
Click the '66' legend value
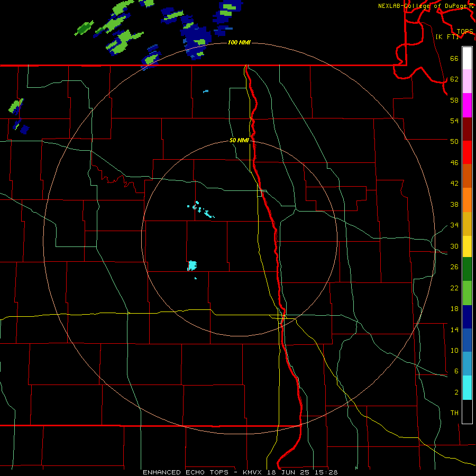coord(454,59)
